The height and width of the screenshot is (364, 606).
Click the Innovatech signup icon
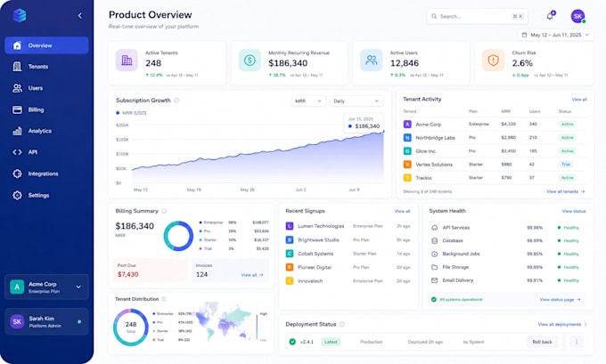click(x=290, y=281)
